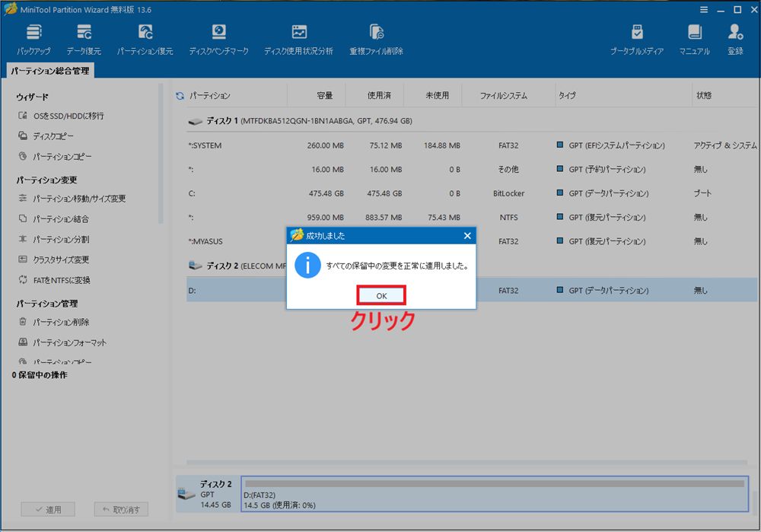Select the 959.00 MB NTFS partition row
The width and height of the screenshot is (761, 532).
click(x=472, y=218)
